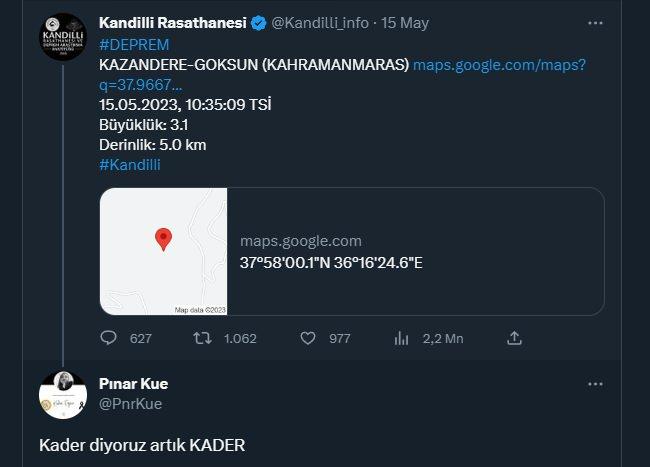Viewport: 650px width, 467px height.
Task: Click the Pınar Kue display name
Action: tap(133, 384)
